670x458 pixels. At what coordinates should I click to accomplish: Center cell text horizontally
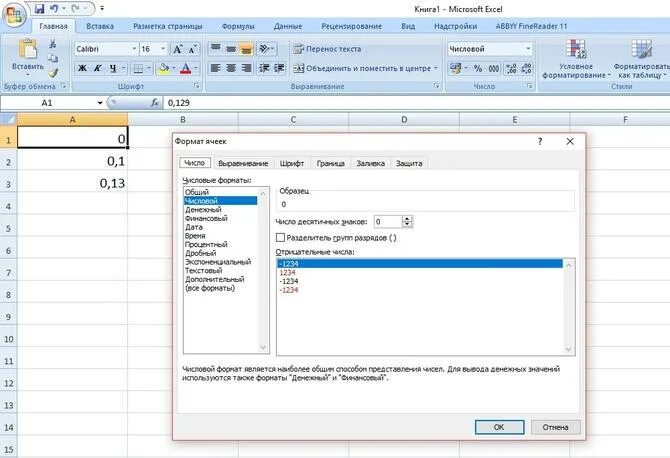231,68
